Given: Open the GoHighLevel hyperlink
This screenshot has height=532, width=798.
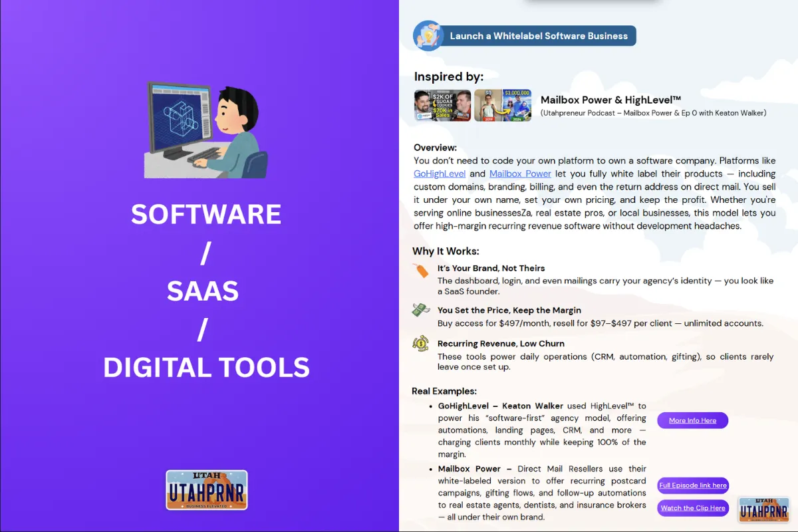Looking at the screenshot, I should pos(440,174).
